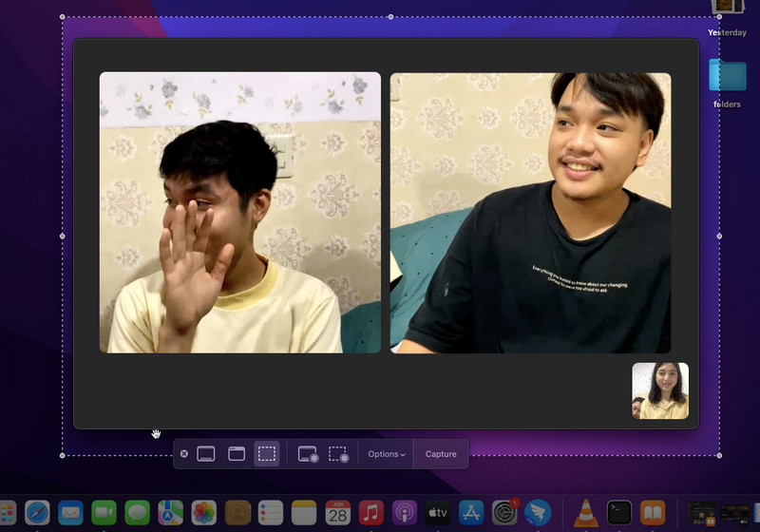The width and height of the screenshot is (760, 532).
Task: Open Music from the Dock
Action: pos(371,513)
